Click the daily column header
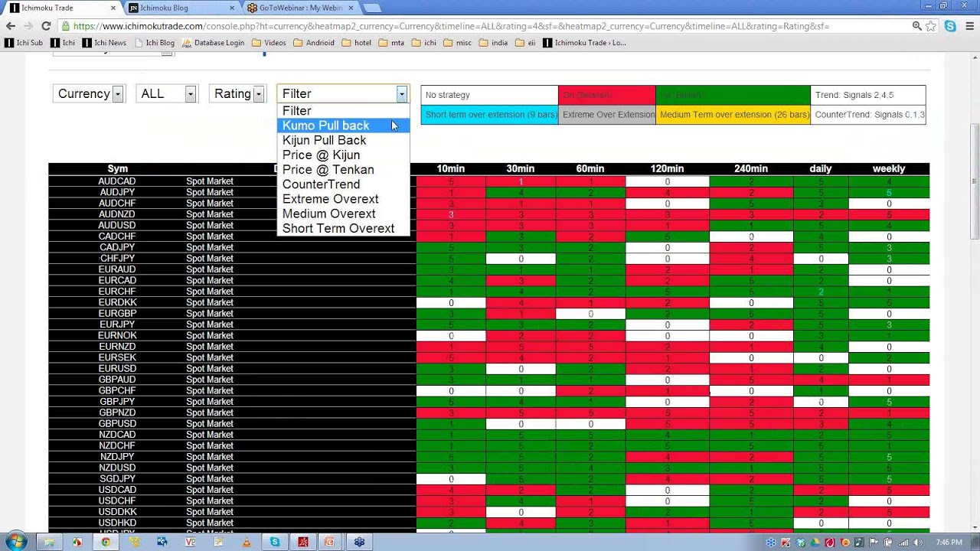The height and width of the screenshot is (551, 980). click(x=821, y=168)
